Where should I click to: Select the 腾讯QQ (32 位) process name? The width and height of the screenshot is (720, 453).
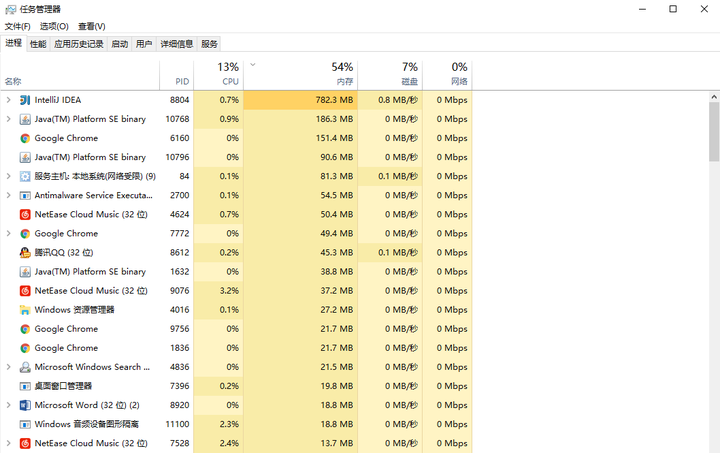point(64,252)
